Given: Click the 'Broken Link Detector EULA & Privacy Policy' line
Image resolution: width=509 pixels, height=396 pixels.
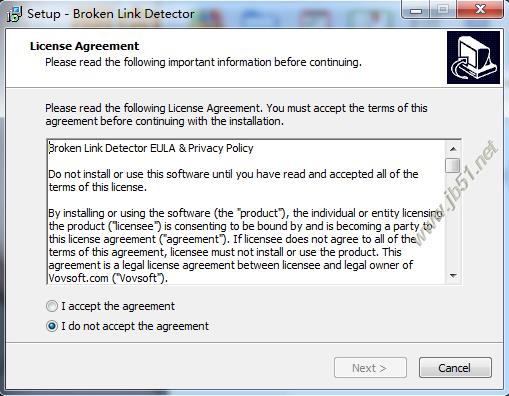Looking at the screenshot, I should (151, 148).
